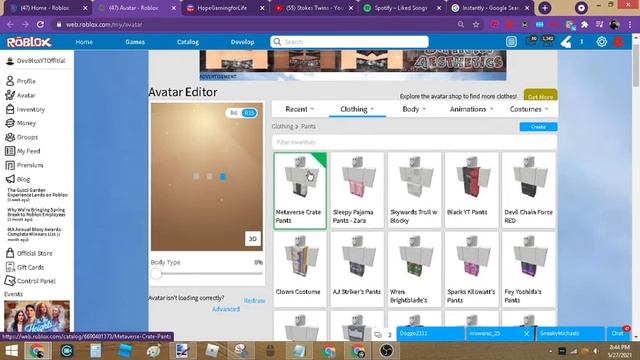Expand the Clothing dropdown

pyautogui.click(x=357, y=109)
